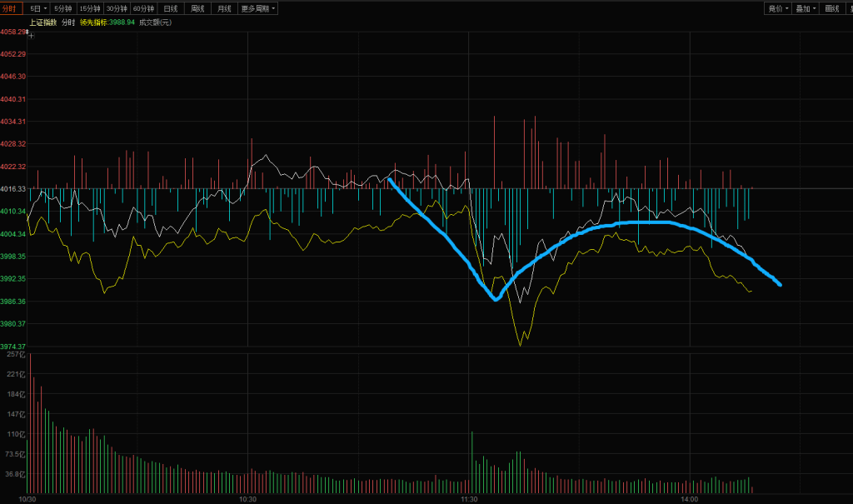Click the 4016.33 baseline price label
Screen dimensions: 853x504
[13, 189]
